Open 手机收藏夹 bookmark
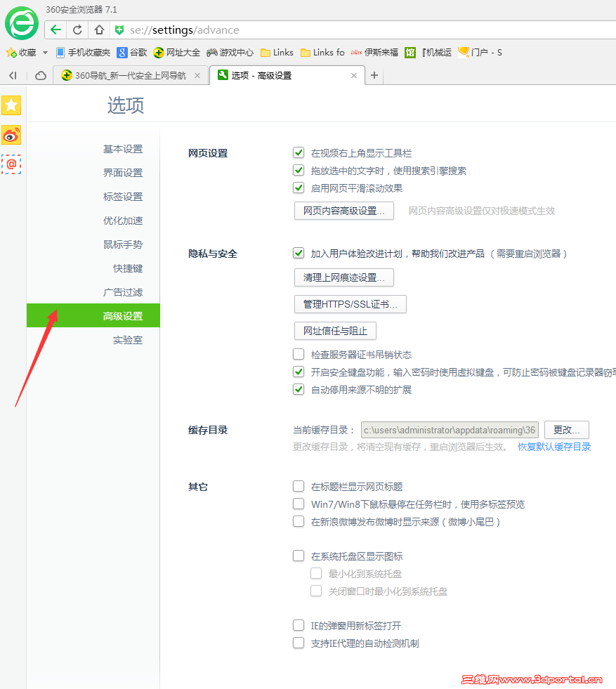Screen dimensions: 616x689 (x=83, y=53)
